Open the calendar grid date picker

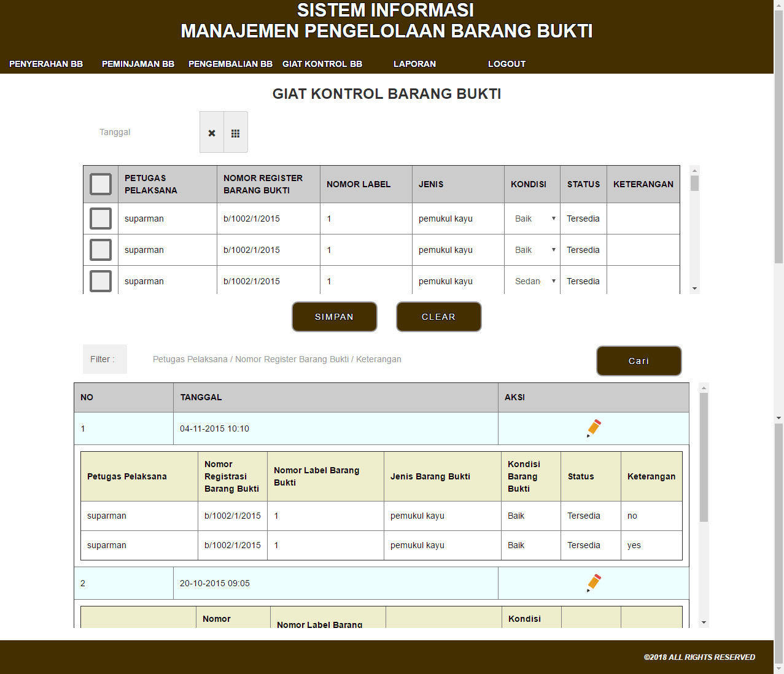235,133
